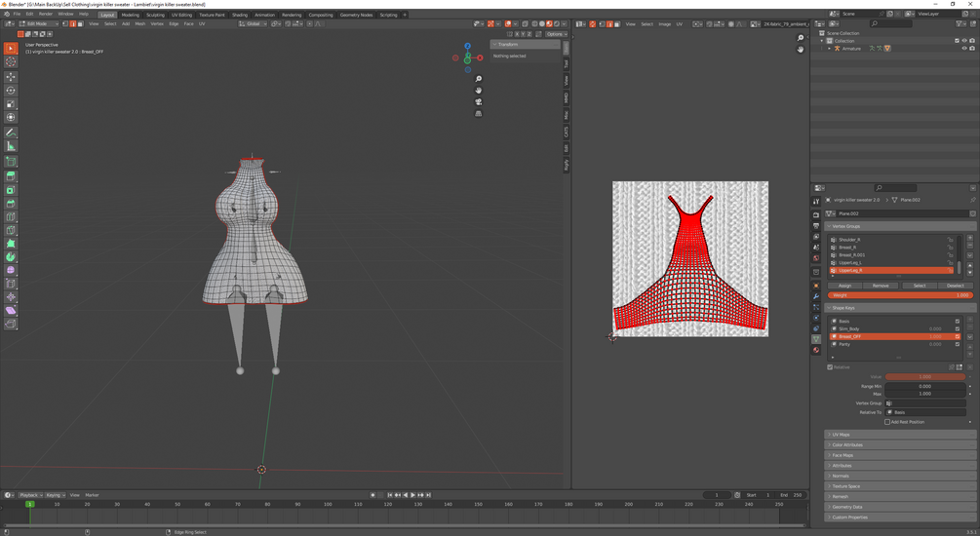980x536 pixels.
Task: Open the Render menu
Action: (46, 14)
